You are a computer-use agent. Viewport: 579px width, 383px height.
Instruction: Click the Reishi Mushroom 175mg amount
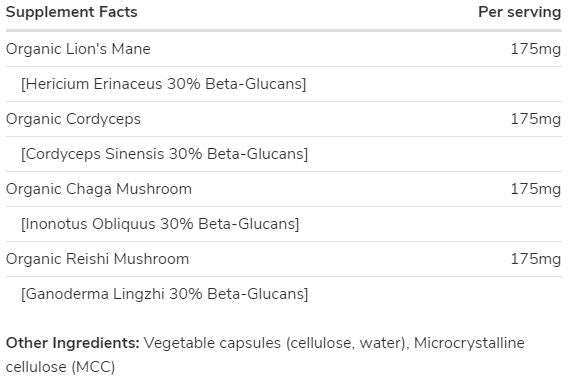536,259
